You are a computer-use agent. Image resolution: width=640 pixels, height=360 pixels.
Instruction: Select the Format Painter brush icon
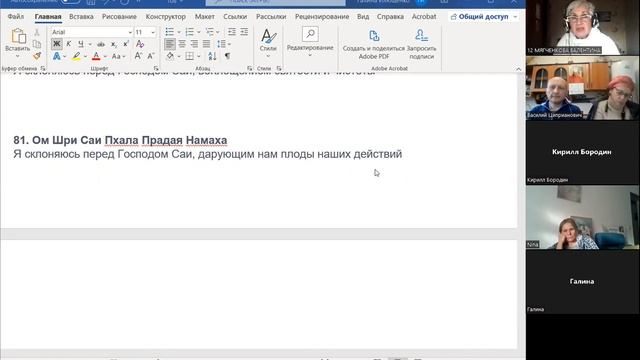click(x=37, y=56)
